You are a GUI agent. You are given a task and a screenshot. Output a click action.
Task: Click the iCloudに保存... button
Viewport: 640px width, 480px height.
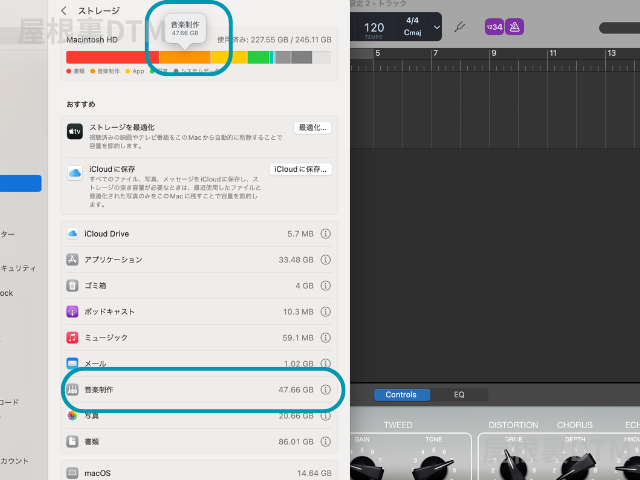pyautogui.click(x=300, y=169)
